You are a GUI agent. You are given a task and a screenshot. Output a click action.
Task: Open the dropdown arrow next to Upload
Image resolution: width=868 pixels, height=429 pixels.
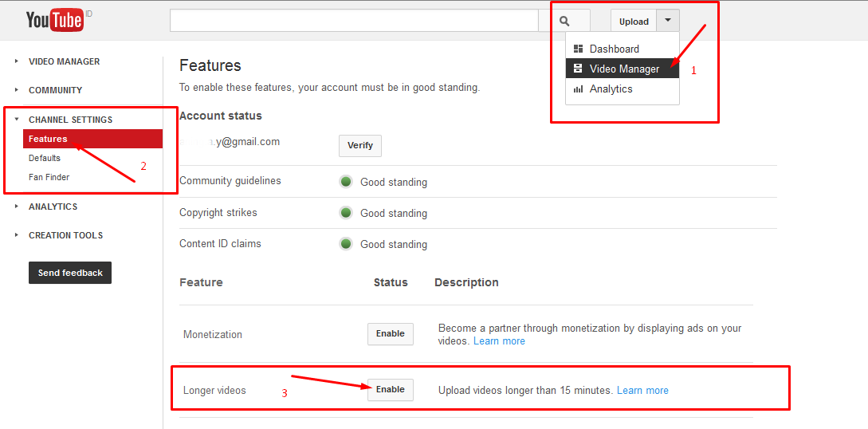coord(668,21)
